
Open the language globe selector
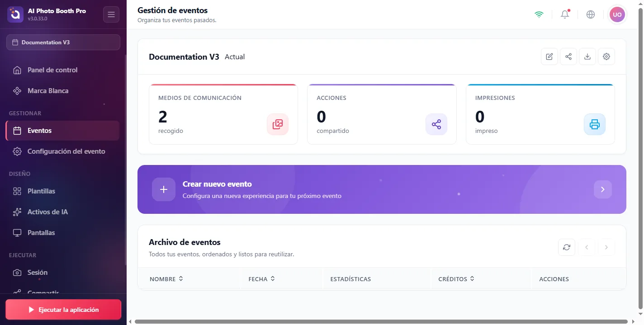591,14
